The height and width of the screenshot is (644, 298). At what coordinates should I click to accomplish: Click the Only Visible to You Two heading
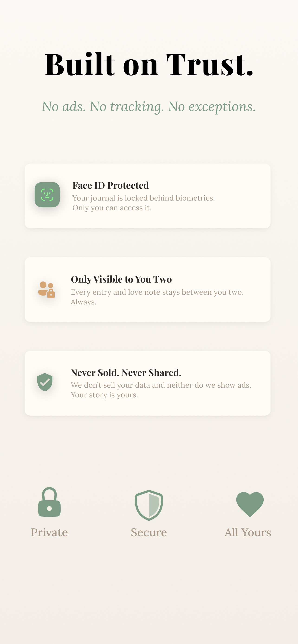[x=121, y=280]
